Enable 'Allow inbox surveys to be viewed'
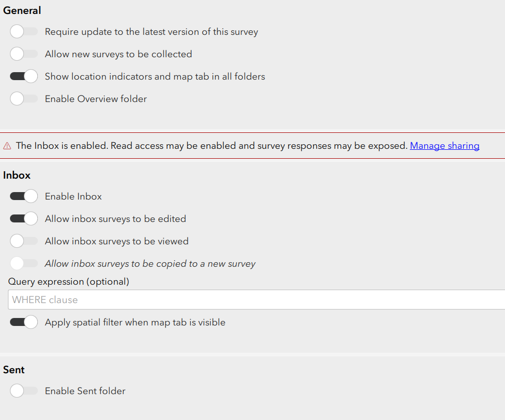Image resolution: width=505 pixels, height=420 pixels. [23, 241]
